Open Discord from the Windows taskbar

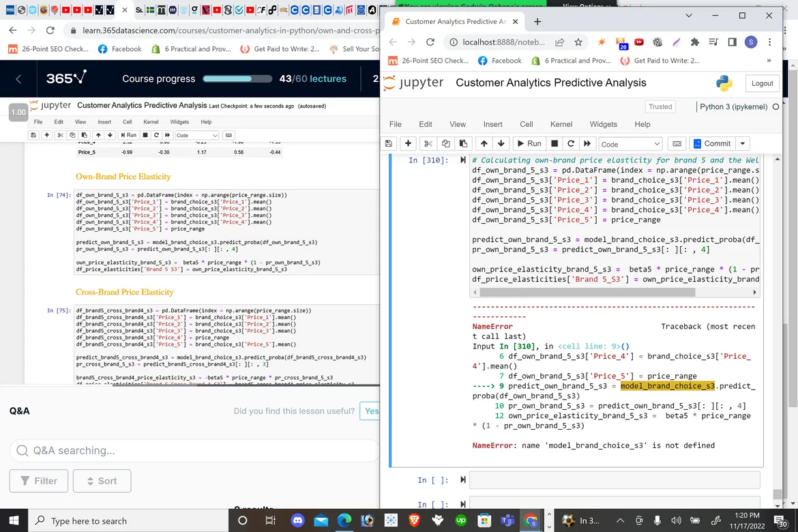pos(297,520)
